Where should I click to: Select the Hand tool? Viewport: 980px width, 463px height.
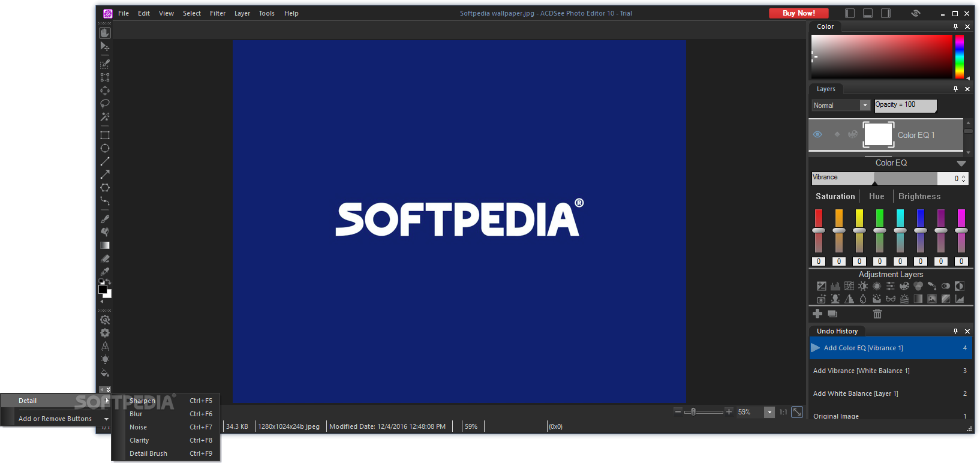105,33
